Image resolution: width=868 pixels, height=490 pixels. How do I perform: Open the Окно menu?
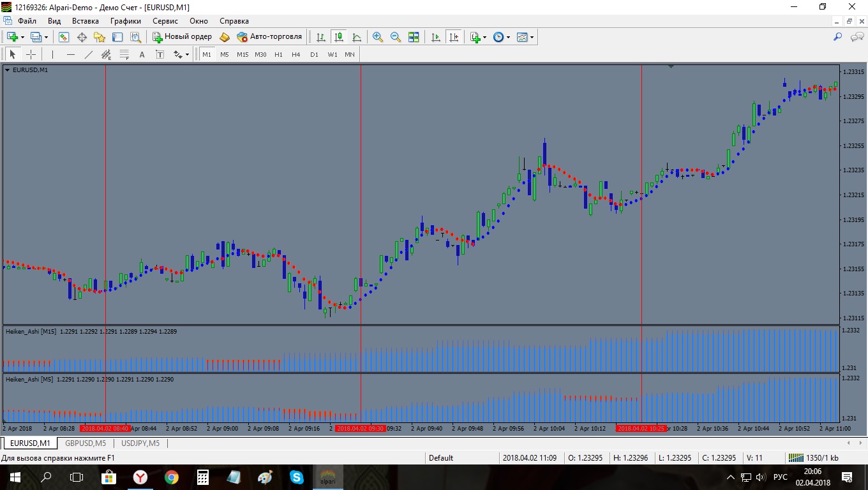coord(198,21)
